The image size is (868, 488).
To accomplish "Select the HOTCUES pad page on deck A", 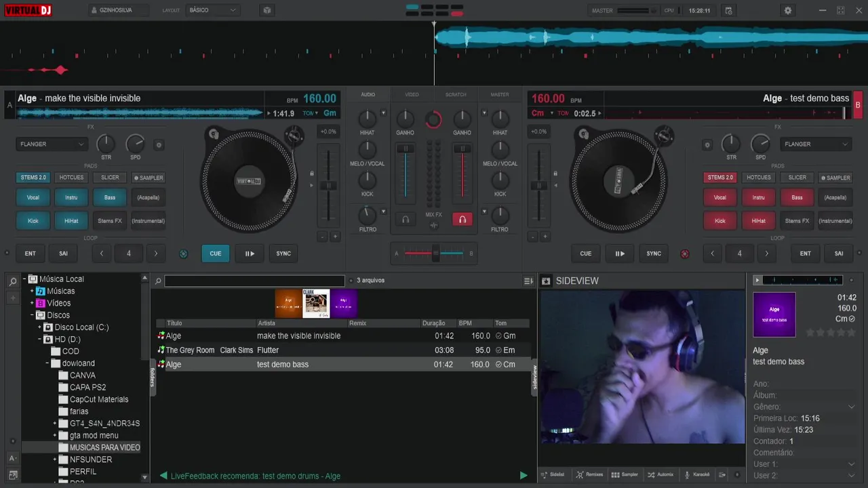I will click(x=71, y=178).
